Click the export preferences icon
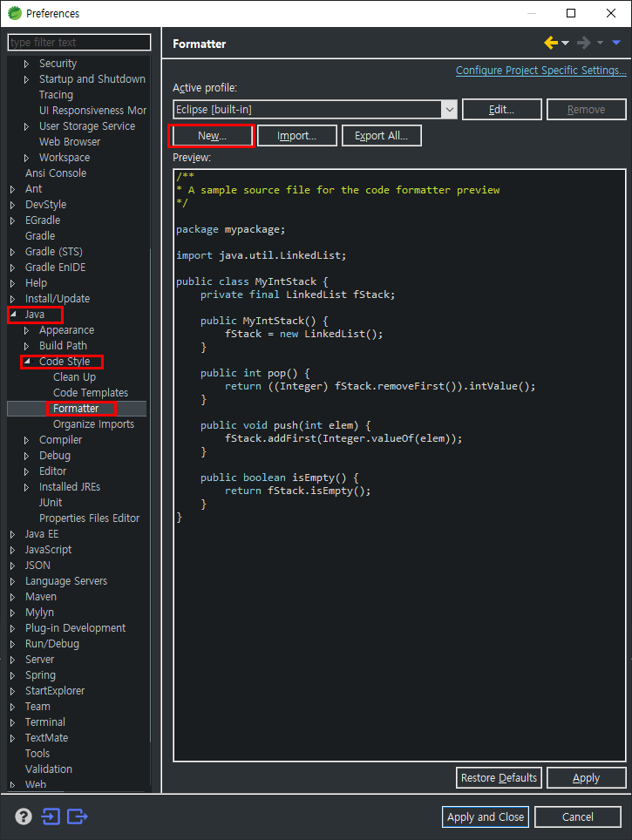 [x=78, y=816]
